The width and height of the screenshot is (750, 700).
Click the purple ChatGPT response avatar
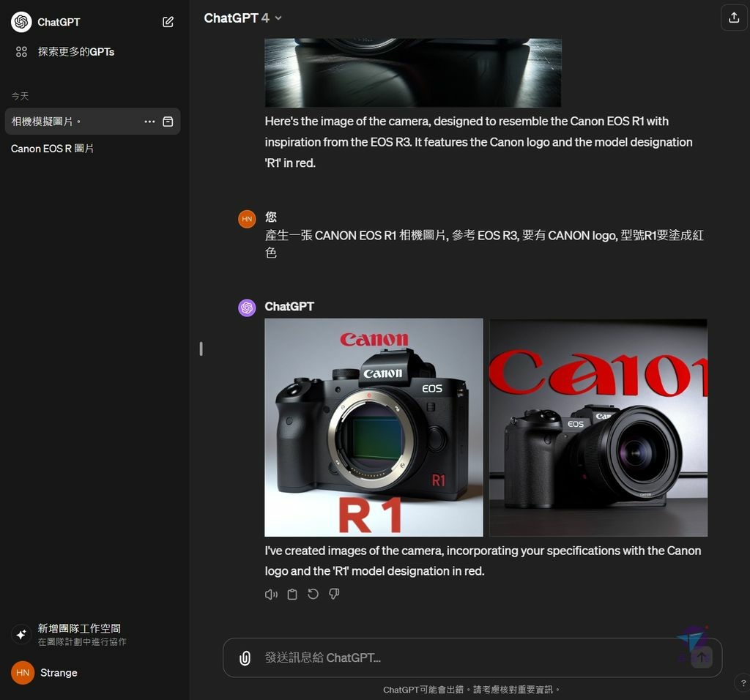click(x=247, y=308)
